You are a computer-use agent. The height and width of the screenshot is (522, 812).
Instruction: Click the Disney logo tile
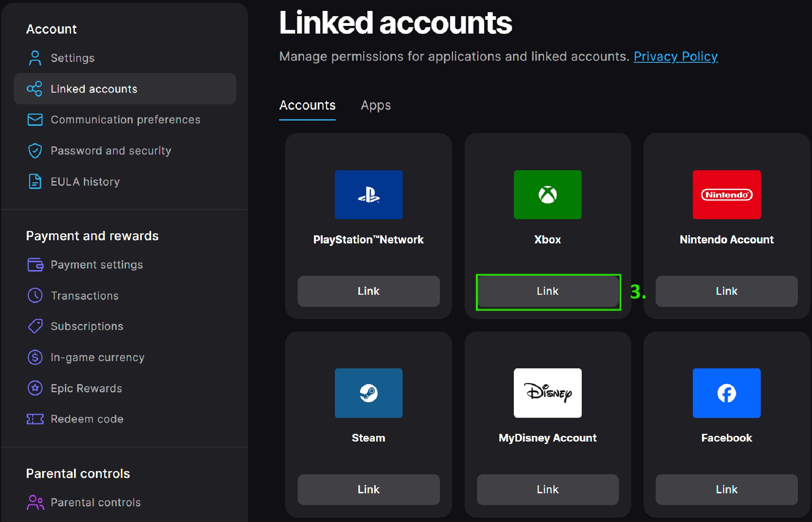coord(547,393)
